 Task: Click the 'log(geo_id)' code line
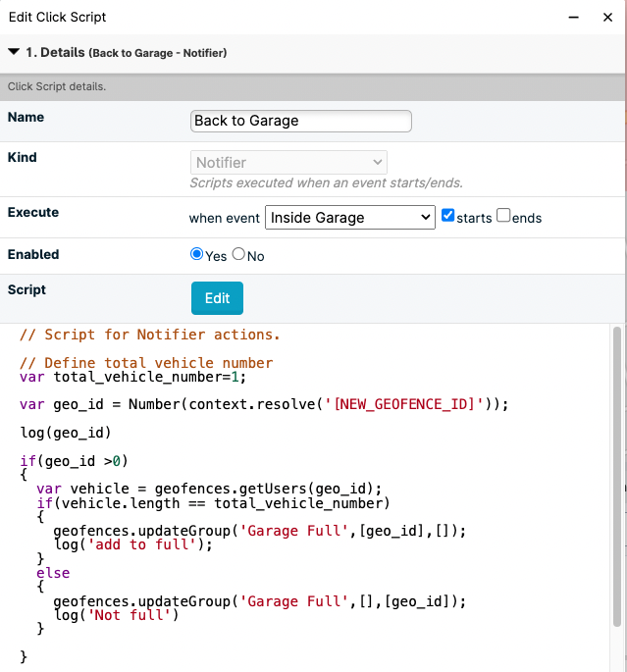(66, 433)
